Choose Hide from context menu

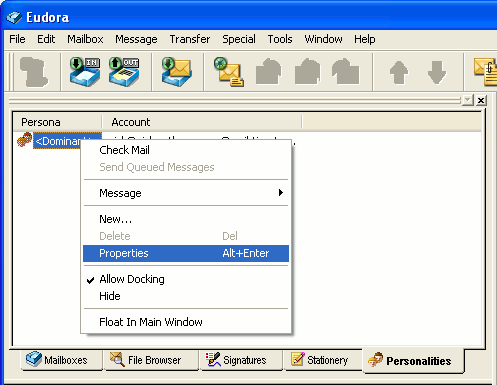[x=186, y=296]
